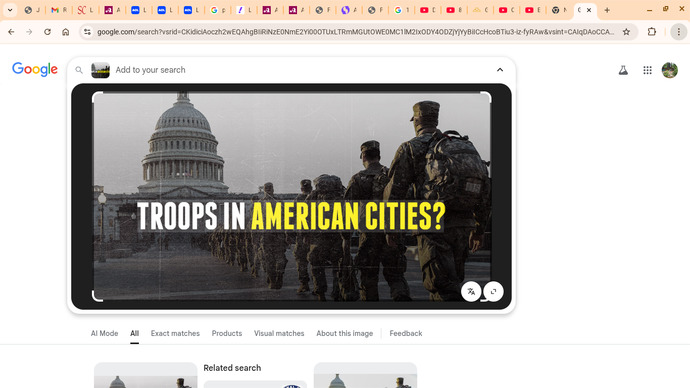The width and height of the screenshot is (690, 388).
Task: Close the active Google search tab
Action: (589, 10)
